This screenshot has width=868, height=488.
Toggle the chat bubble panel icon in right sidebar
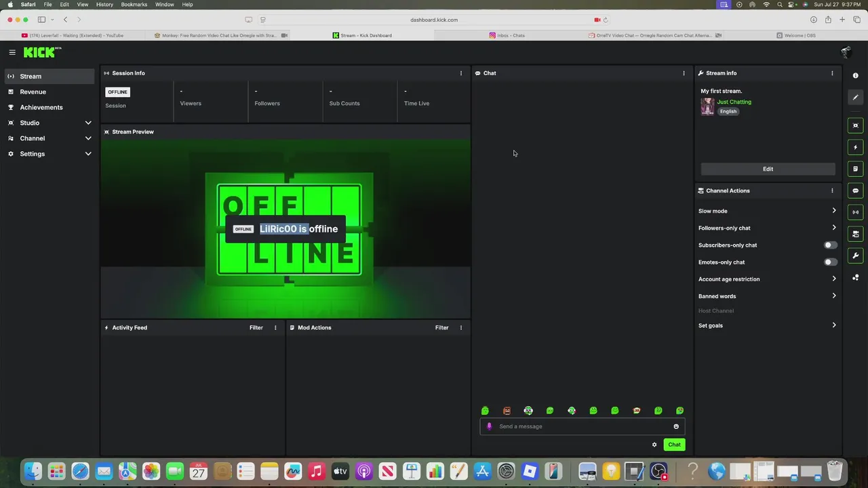tap(855, 190)
